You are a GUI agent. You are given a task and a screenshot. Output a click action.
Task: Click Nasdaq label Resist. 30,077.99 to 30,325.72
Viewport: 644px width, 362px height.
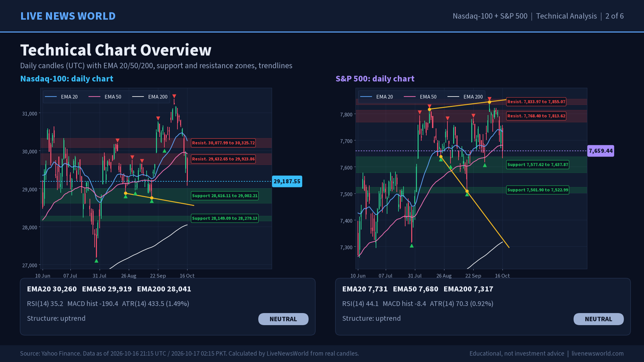[x=223, y=143]
